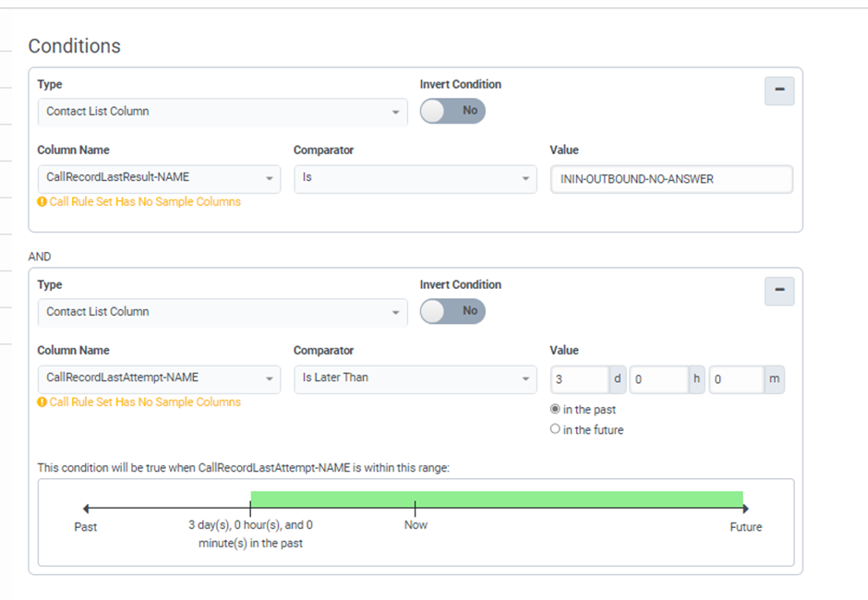This screenshot has height=600, width=868.
Task: Expand the CallRecordLastResult-NAME column dropdown
Action: click(x=159, y=177)
